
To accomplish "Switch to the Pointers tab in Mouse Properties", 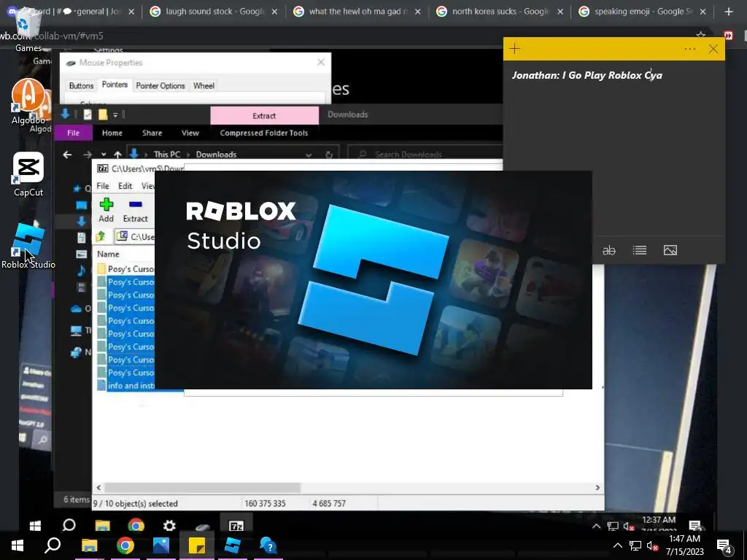I will click(115, 85).
